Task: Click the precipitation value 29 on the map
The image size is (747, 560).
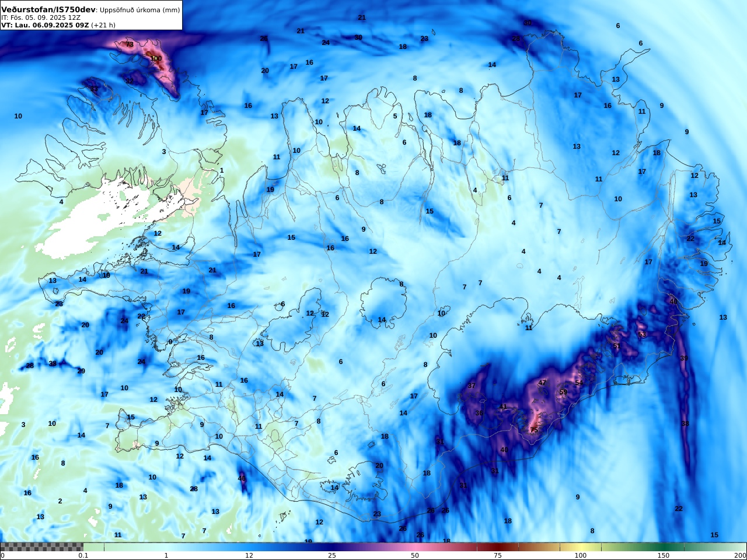Action: coord(81,371)
